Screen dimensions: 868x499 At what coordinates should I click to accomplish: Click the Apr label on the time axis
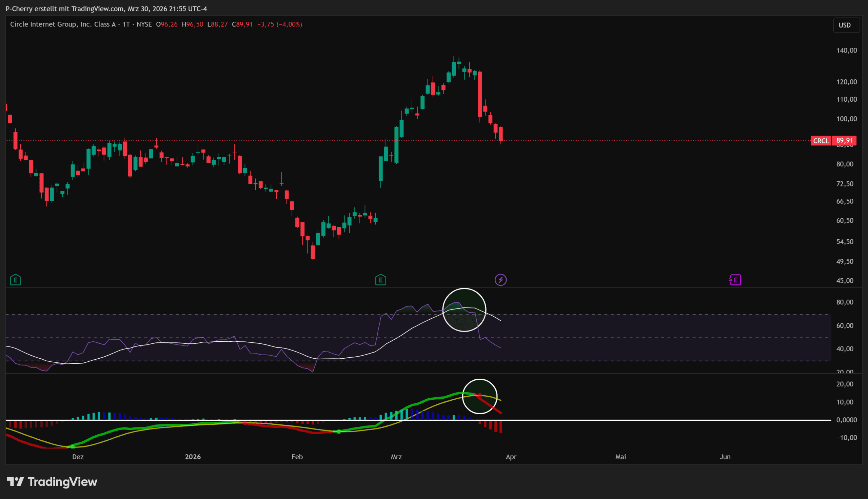tap(511, 457)
